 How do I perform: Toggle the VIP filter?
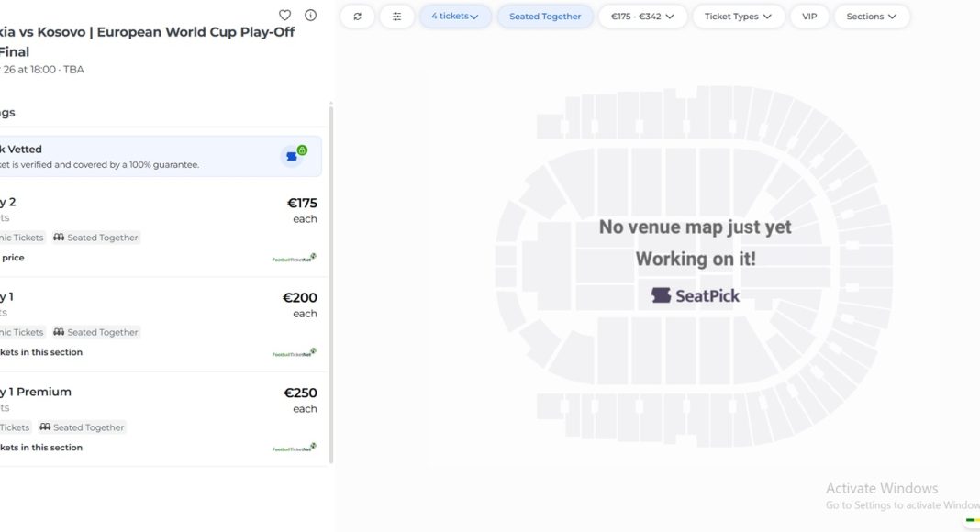(808, 17)
